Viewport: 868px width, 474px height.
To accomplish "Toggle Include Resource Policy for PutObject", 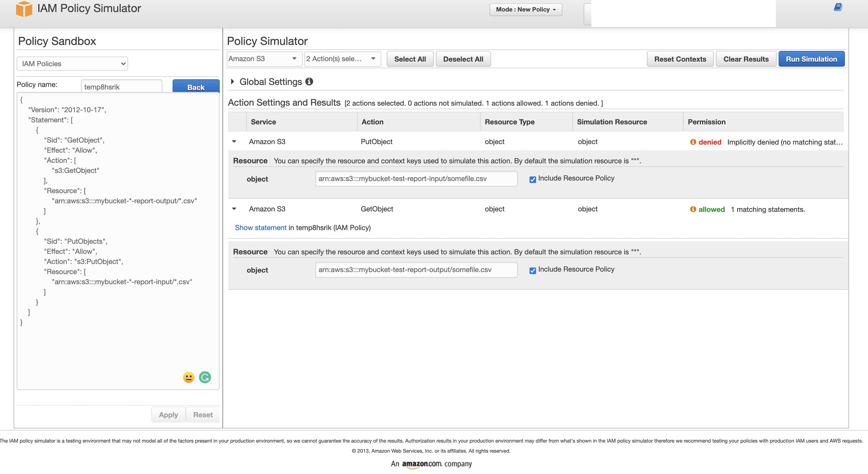I will tap(533, 180).
